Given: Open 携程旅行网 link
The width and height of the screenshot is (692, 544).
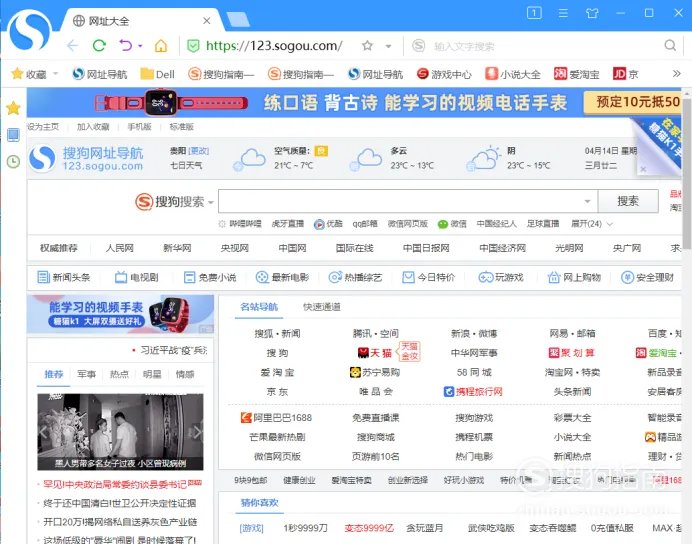Looking at the screenshot, I should tap(473, 391).
